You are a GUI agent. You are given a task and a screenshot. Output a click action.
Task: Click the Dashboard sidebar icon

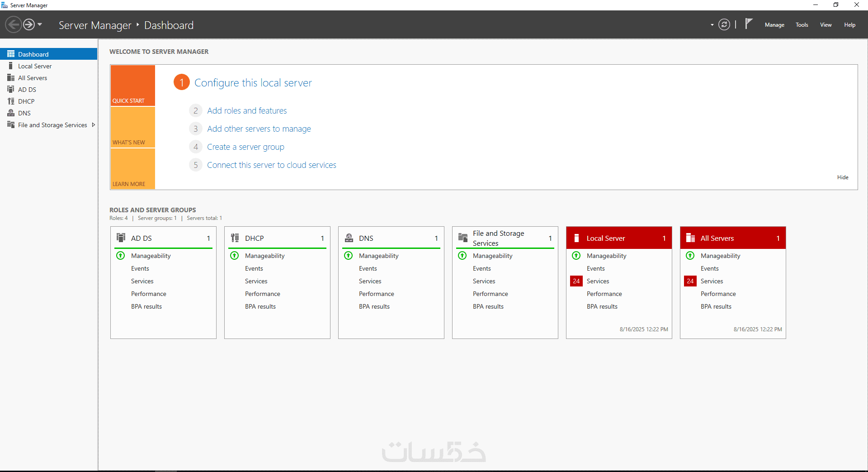[11, 54]
